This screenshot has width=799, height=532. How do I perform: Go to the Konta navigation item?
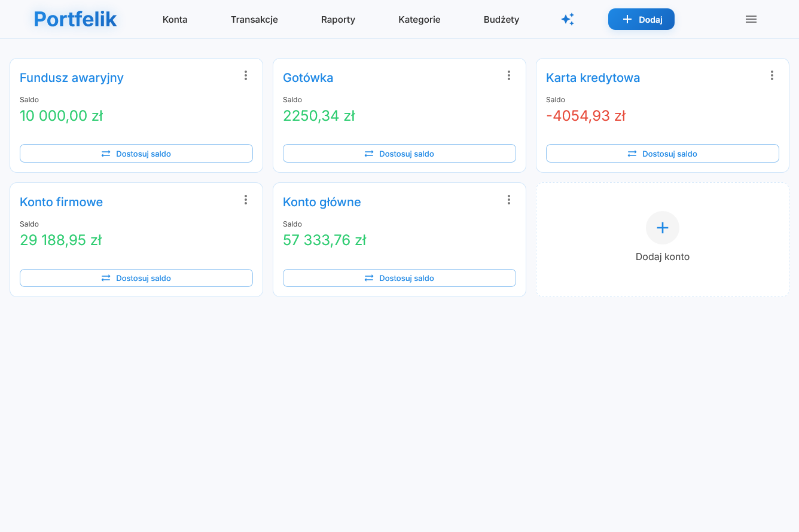(175, 19)
